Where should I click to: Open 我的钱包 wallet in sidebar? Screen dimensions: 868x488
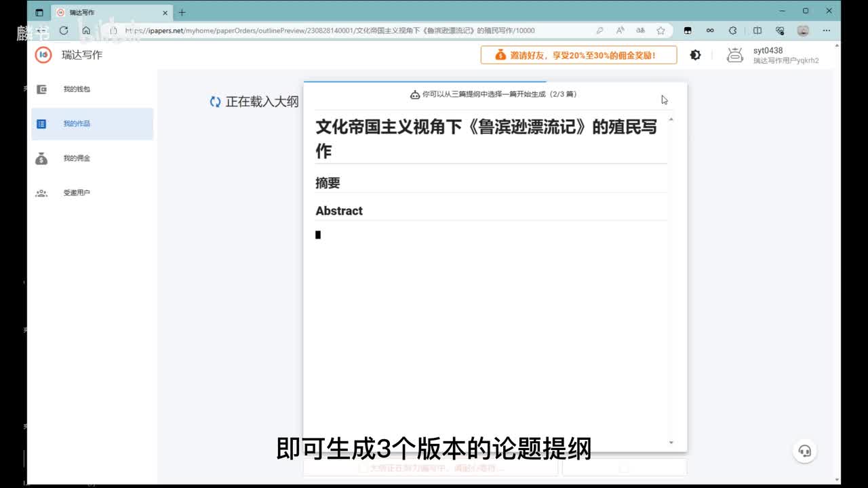coord(76,89)
